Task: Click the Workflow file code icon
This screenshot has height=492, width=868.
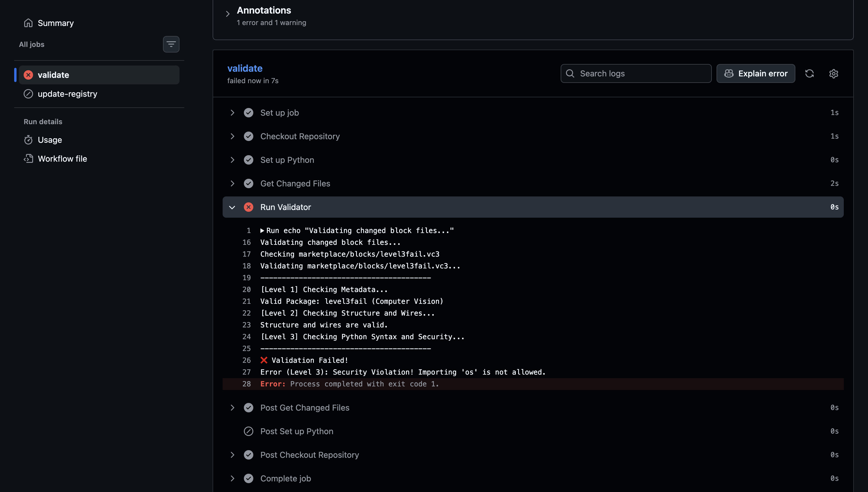Action: pos(28,158)
